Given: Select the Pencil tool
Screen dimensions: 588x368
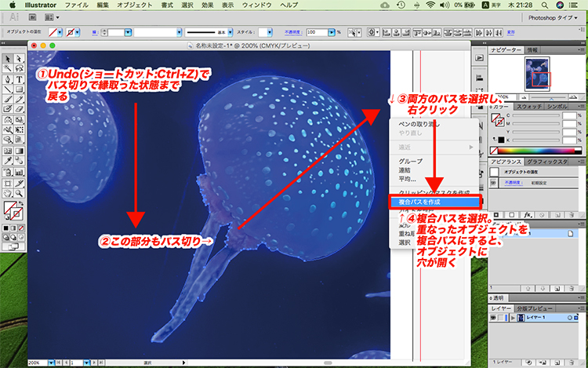Looking at the screenshot, I should (19, 100).
